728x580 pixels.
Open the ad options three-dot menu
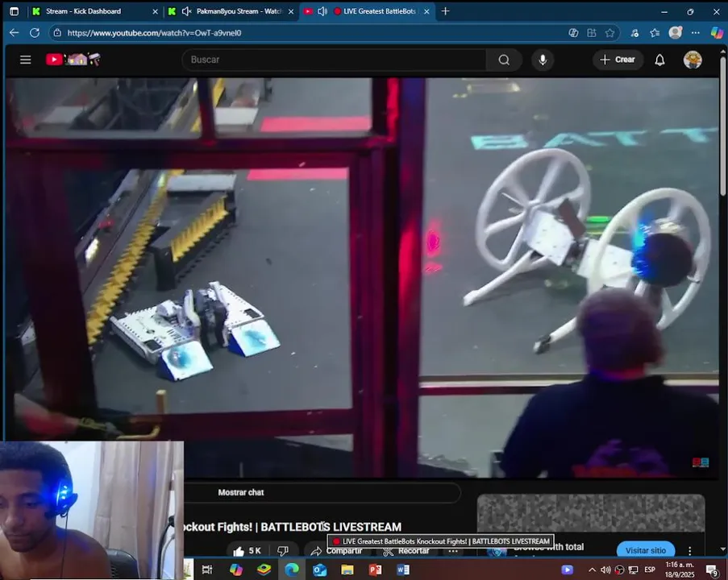coord(689,550)
